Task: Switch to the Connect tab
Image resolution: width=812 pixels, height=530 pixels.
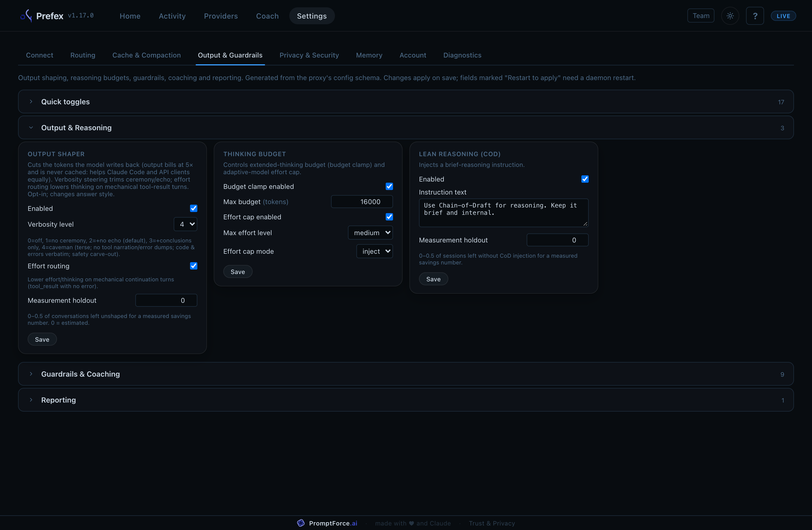Action: coord(39,55)
